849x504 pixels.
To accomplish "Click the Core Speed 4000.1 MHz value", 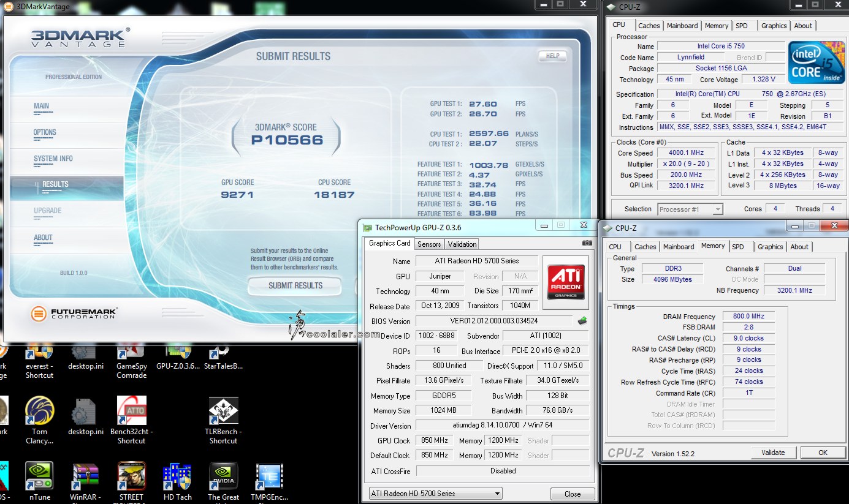I will click(x=687, y=152).
